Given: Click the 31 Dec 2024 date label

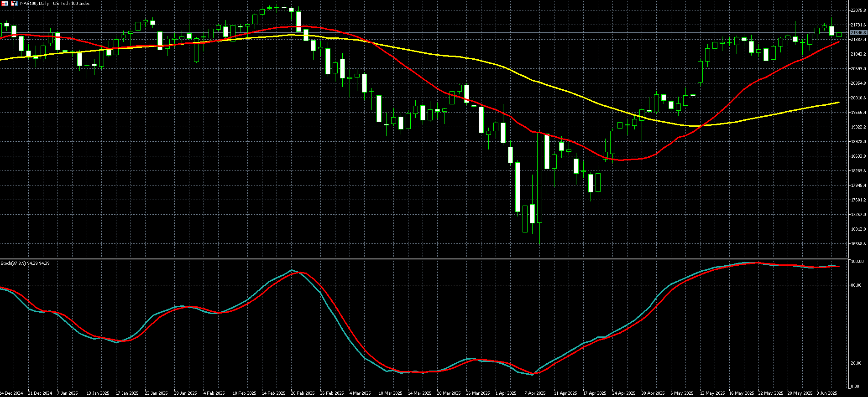Looking at the screenshot, I should pyautogui.click(x=40, y=393).
